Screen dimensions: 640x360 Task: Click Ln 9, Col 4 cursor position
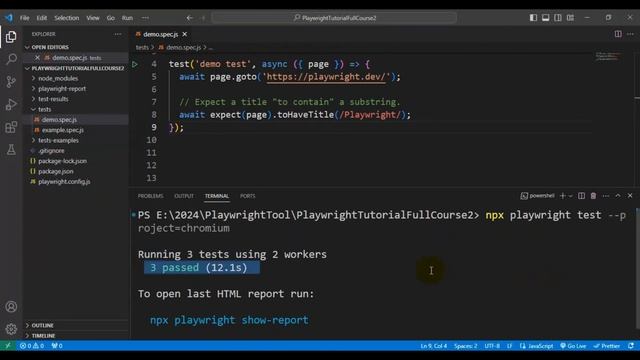(x=433, y=346)
